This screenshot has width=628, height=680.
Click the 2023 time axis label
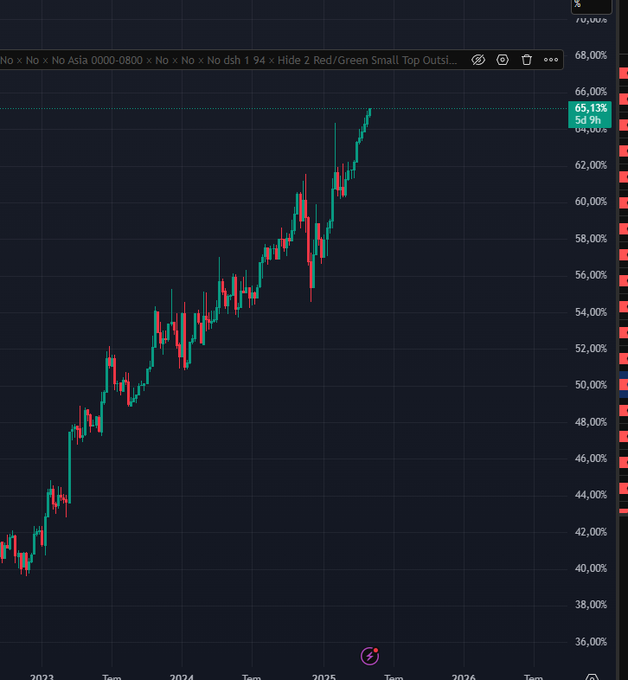click(x=42, y=677)
